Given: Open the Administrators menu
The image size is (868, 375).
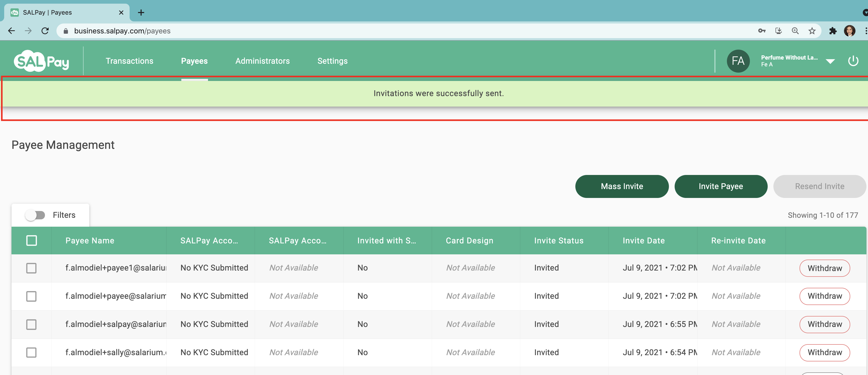Looking at the screenshot, I should pyautogui.click(x=263, y=61).
